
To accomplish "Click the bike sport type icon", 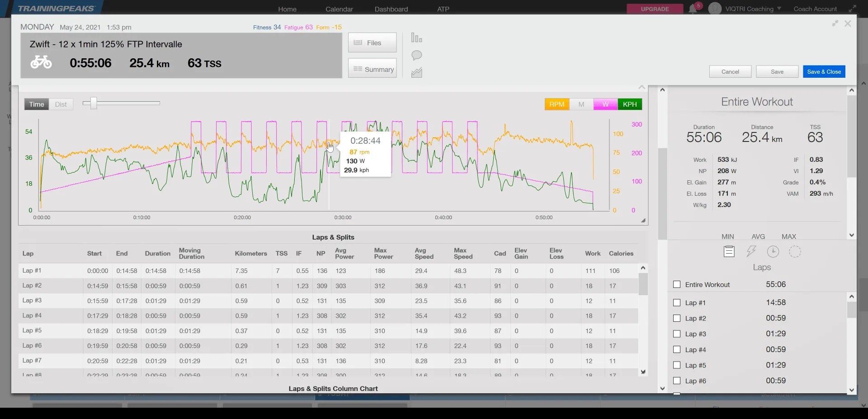I will tap(41, 62).
